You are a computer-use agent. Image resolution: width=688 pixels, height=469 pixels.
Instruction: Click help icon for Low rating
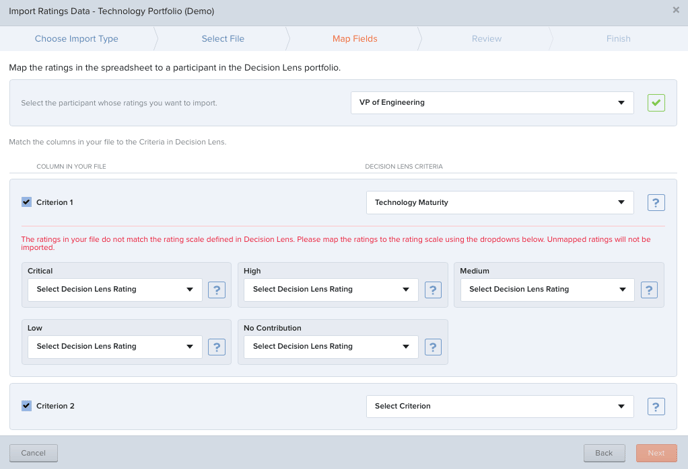coord(216,347)
